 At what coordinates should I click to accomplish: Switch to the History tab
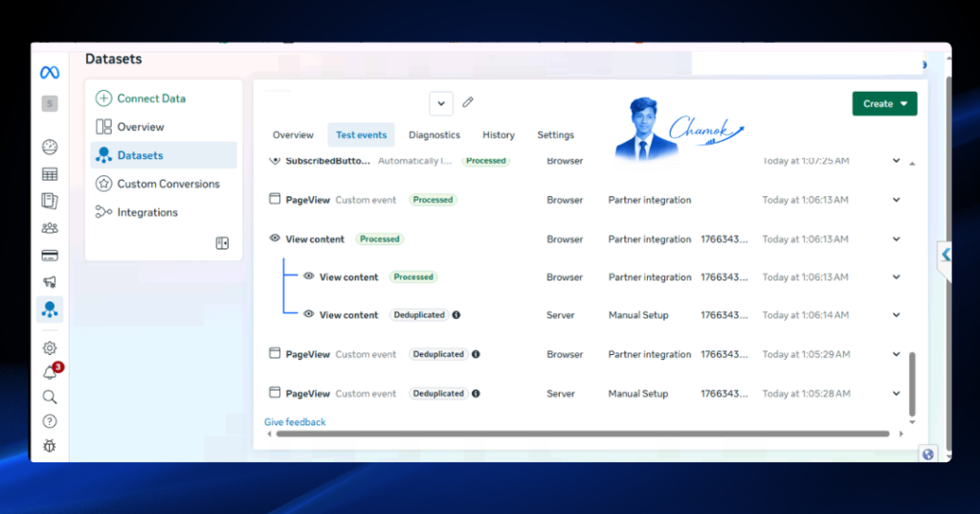pyautogui.click(x=498, y=135)
